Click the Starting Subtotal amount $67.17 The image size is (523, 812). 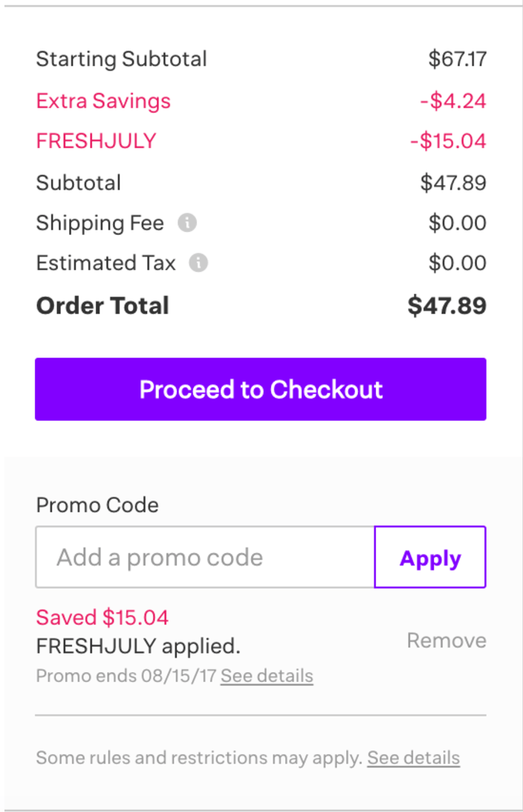click(458, 59)
